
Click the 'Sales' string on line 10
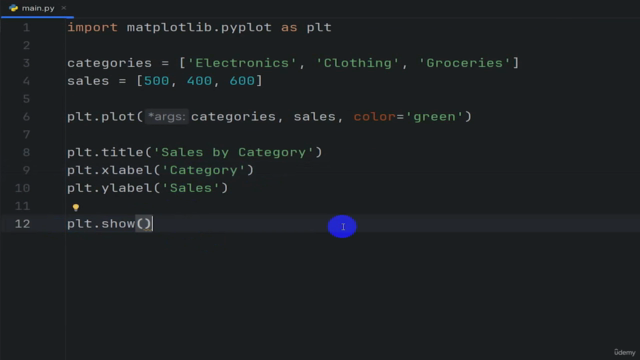click(191, 188)
